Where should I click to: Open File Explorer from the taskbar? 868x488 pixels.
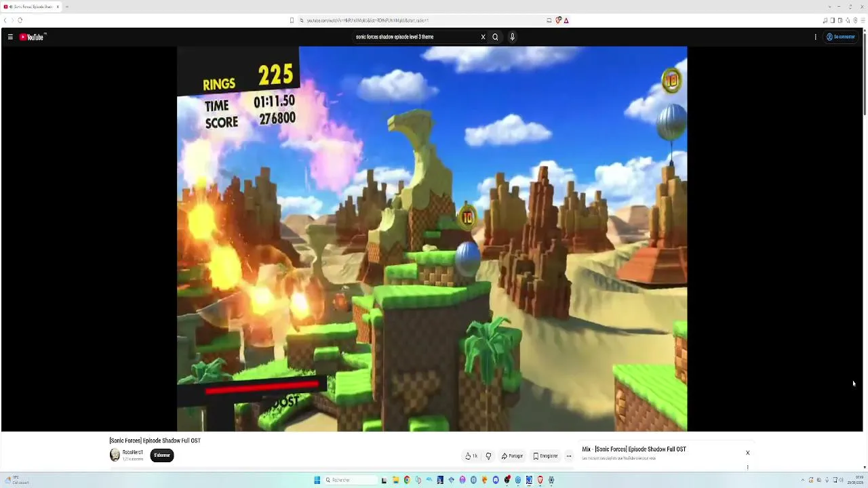click(x=396, y=480)
